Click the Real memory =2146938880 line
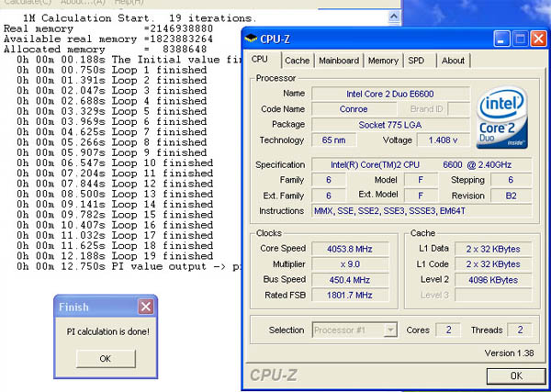The width and height of the screenshot is (551, 392). click(x=108, y=28)
